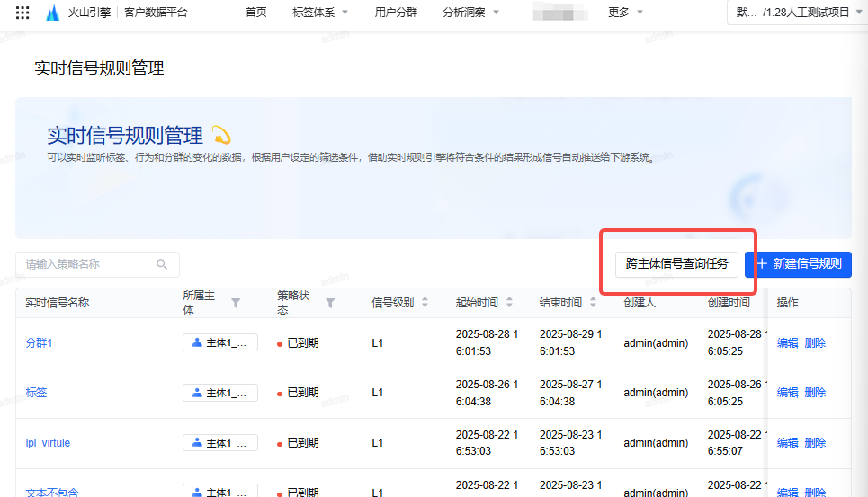
Task: Click 删除 in the 标签 row
Action: pos(815,393)
